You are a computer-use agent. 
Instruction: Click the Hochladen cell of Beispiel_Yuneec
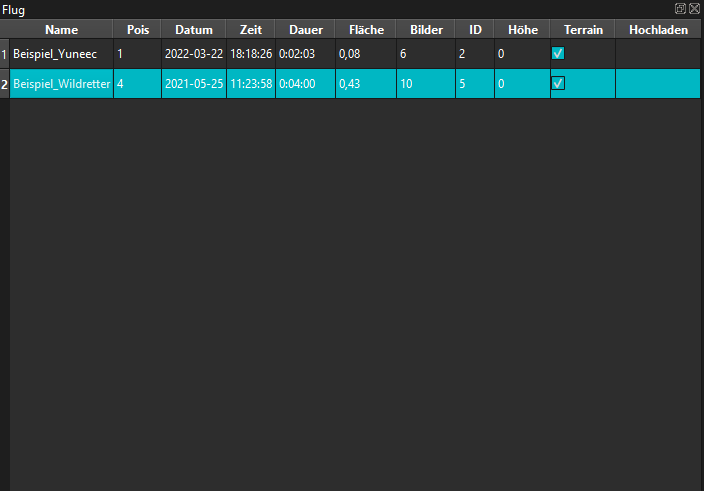tap(658, 54)
